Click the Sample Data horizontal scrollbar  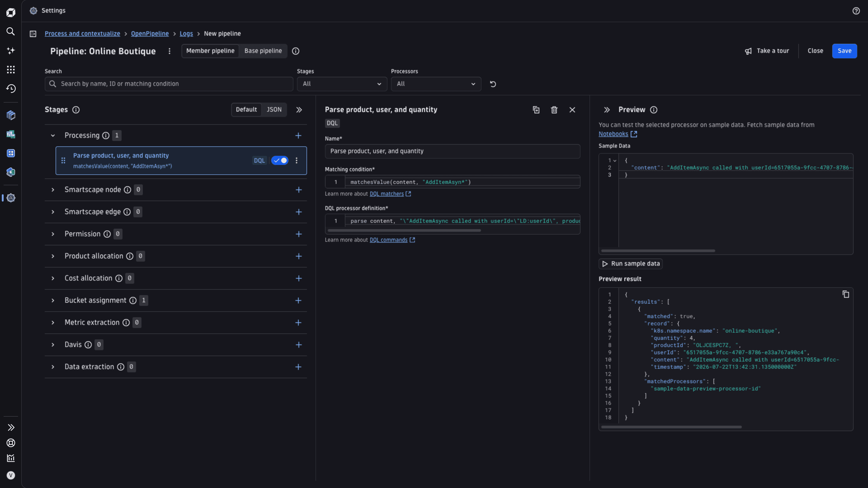tap(658, 251)
